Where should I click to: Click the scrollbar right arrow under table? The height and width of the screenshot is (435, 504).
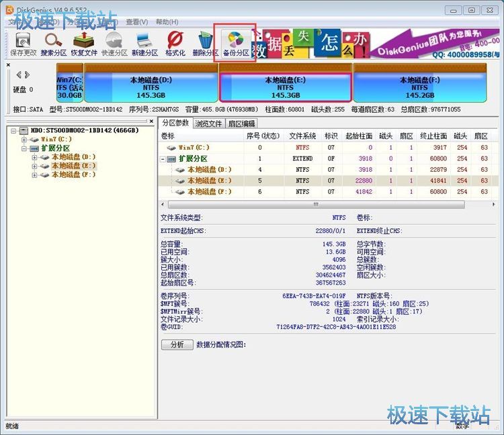tap(494, 204)
